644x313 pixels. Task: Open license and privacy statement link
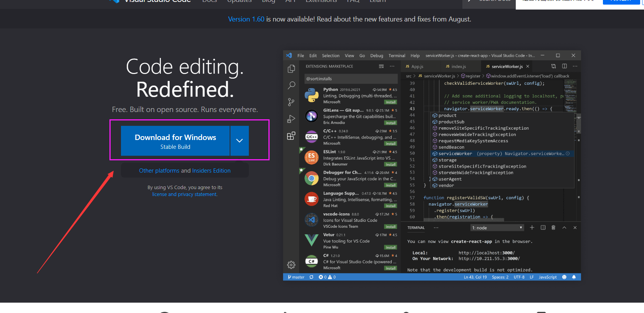(x=185, y=194)
